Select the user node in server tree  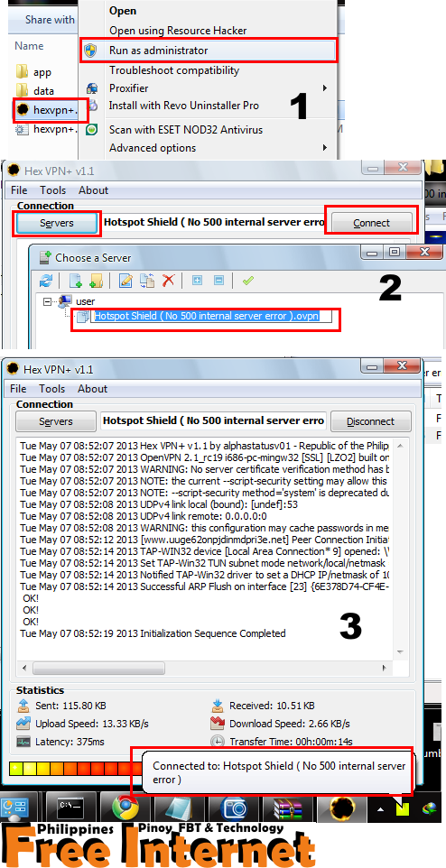[x=86, y=301]
